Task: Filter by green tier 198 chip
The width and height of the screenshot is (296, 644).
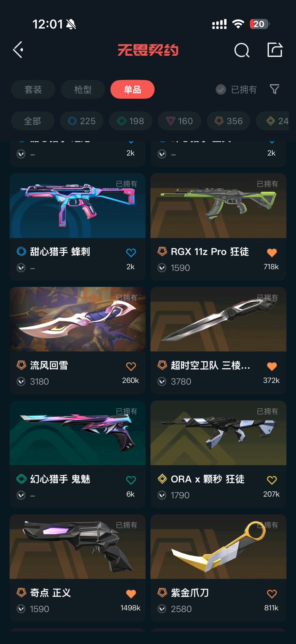Action: click(x=130, y=121)
